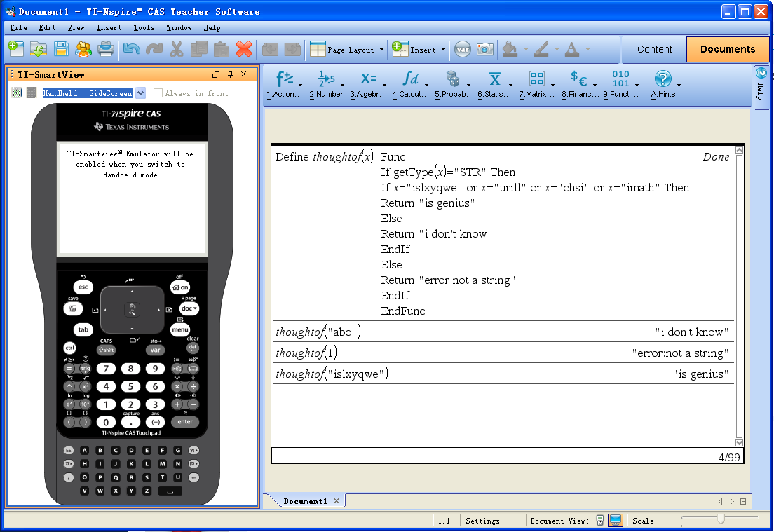Expand the Help side panel
774x532 pixels.
[761, 88]
